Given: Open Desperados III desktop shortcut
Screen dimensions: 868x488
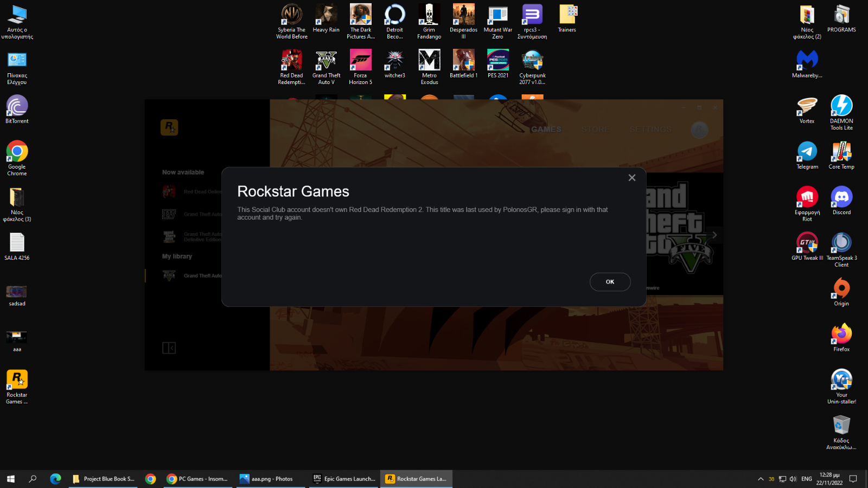Looking at the screenshot, I should pos(463,22).
